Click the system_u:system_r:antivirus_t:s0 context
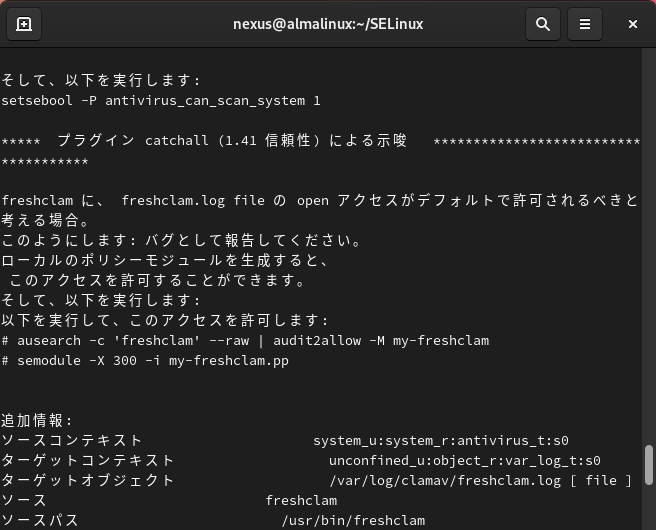The width and height of the screenshot is (656, 530). (x=440, y=441)
